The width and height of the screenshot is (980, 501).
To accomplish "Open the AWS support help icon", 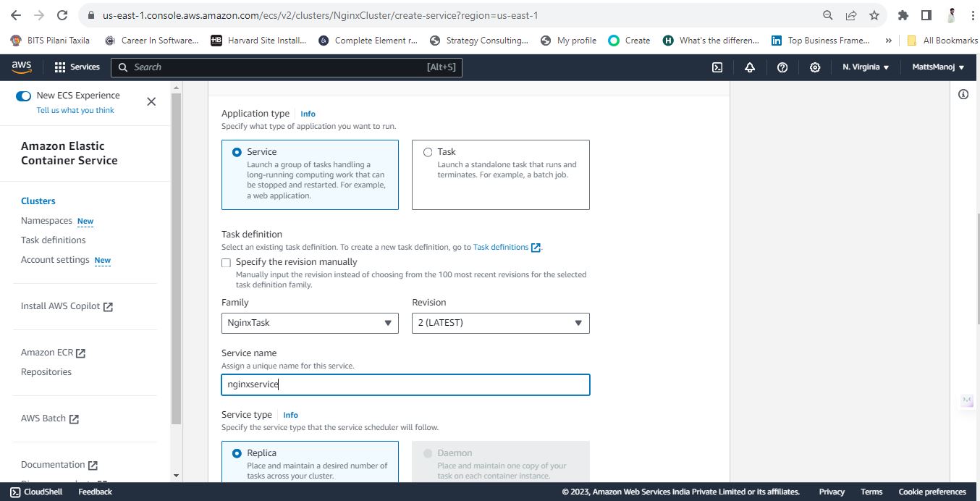I will pyautogui.click(x=782, y=67).
